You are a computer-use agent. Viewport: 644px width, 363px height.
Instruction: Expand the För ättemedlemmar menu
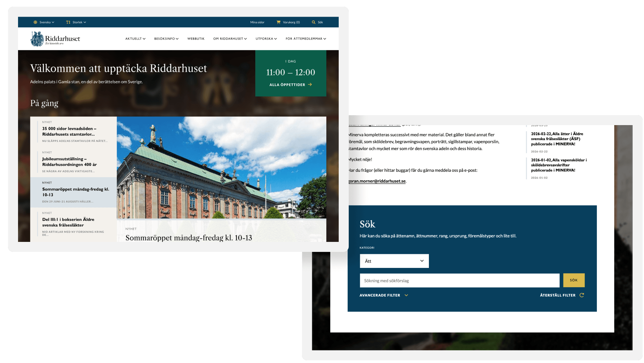[306, 39]
